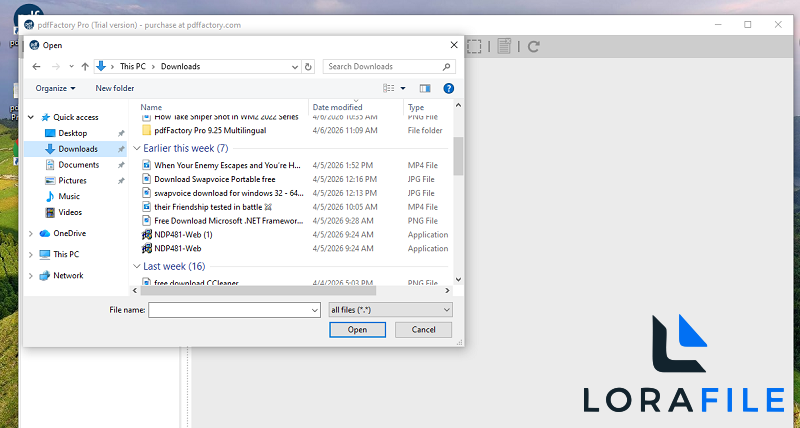Image resolution: width=800 pixels, height=428 pixels.
Task: Select their Friendship tested in battle file
Action: (x=213, y=207)
